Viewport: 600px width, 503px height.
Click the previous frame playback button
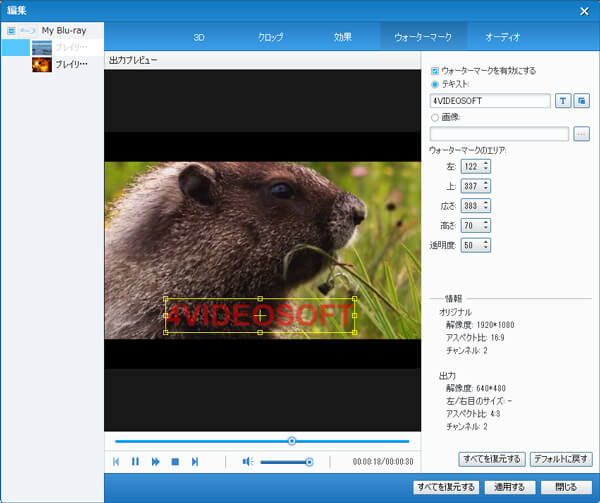[116, 461]
